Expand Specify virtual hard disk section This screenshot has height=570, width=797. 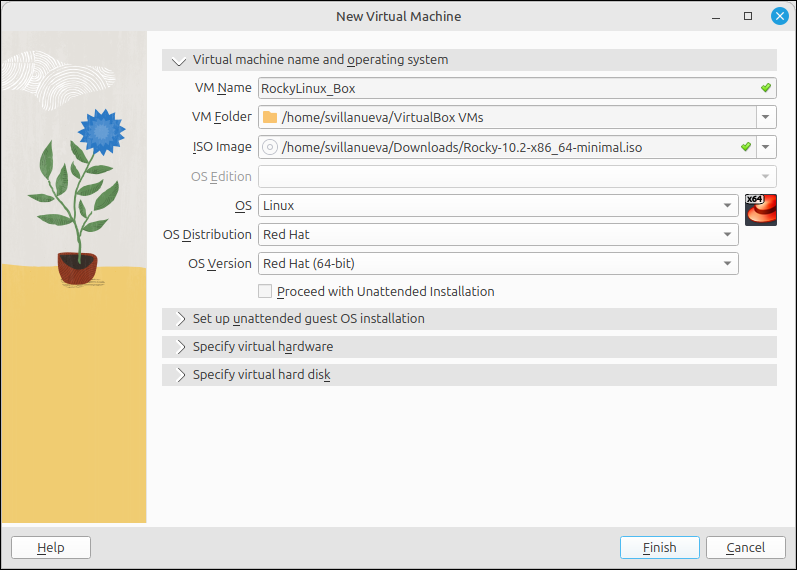(469, 375)
